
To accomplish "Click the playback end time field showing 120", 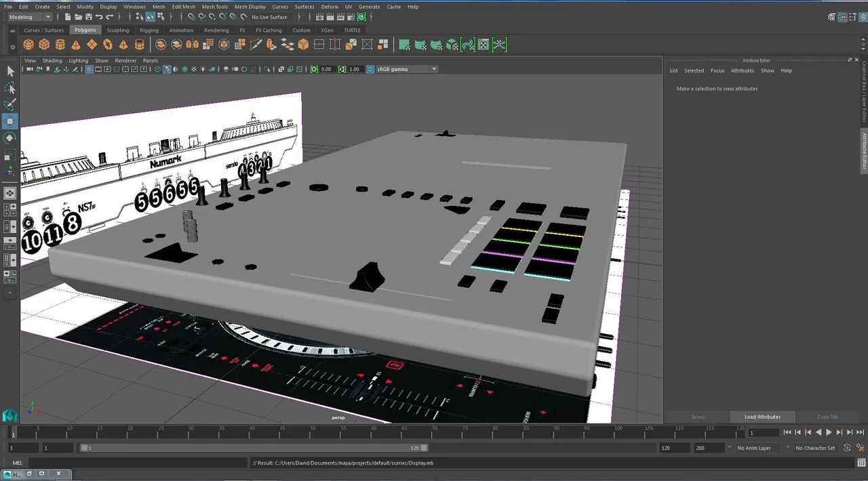I will 674,448.
